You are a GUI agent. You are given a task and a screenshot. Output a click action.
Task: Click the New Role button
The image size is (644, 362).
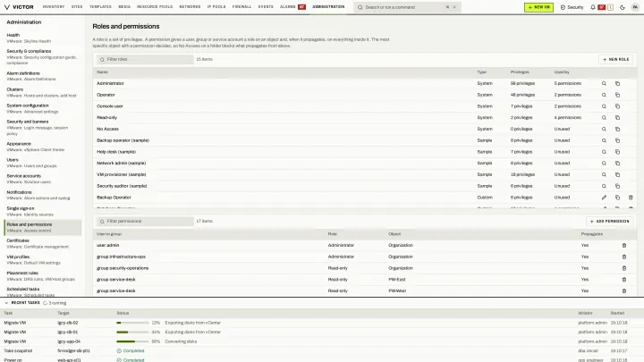[615, 60]
